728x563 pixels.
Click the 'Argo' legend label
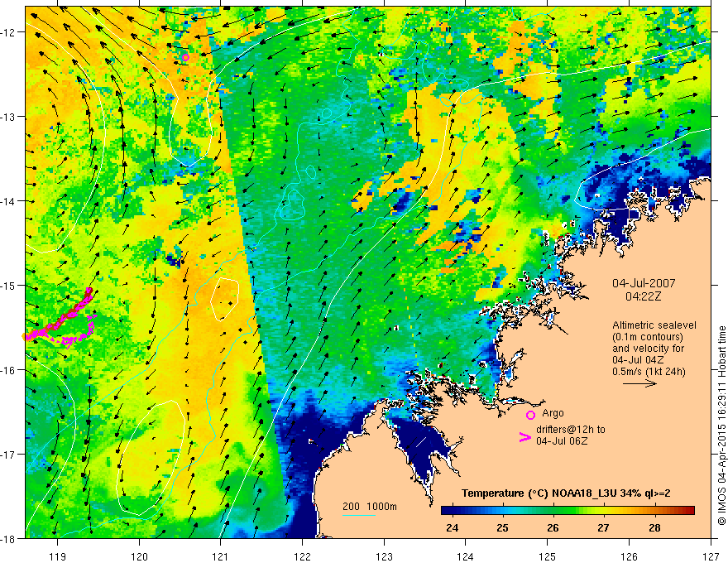553,413
